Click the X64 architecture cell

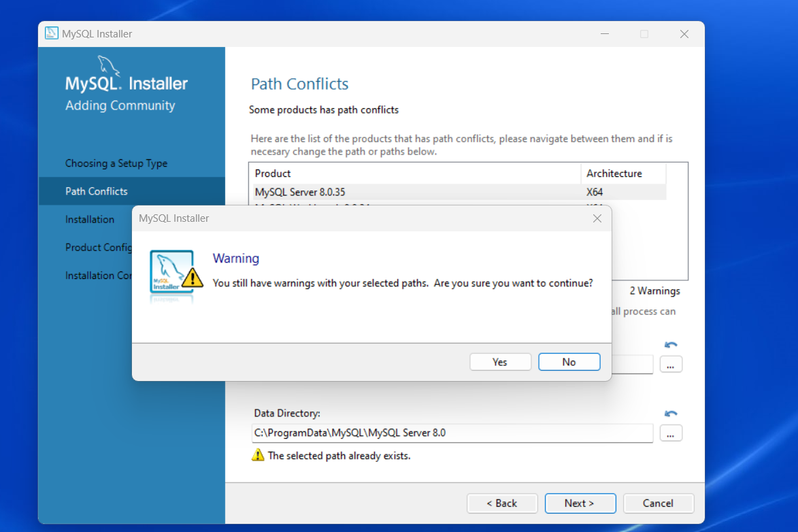point(595,192)
